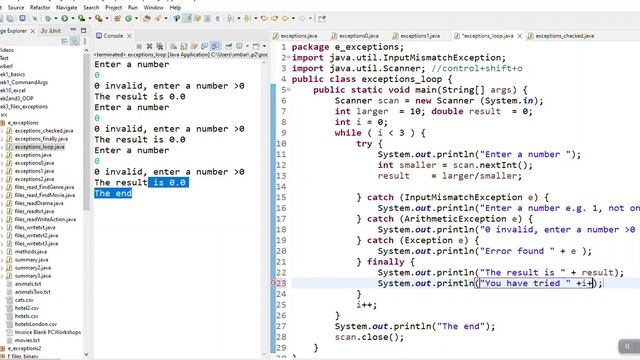Switch to exceptions0.java editor tab
The width and height of the screenshot is (640, 360).
(355, 36)
